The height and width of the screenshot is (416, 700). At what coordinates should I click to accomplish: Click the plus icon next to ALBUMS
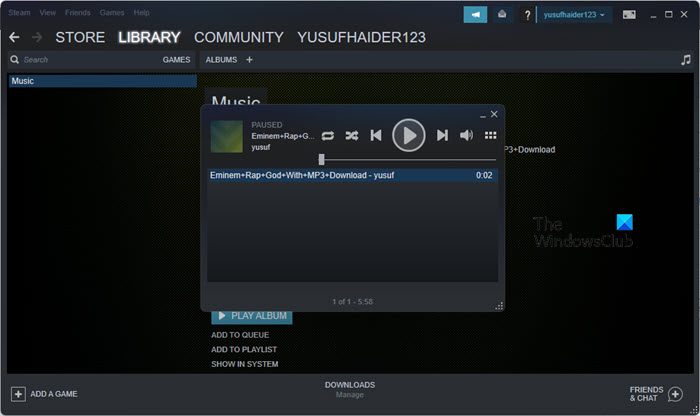click(249, 60)
